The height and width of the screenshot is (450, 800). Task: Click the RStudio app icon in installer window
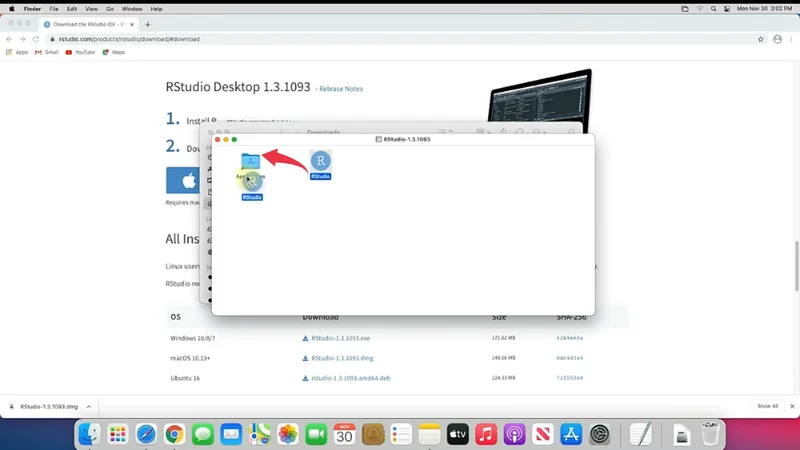tap(320, 161)
